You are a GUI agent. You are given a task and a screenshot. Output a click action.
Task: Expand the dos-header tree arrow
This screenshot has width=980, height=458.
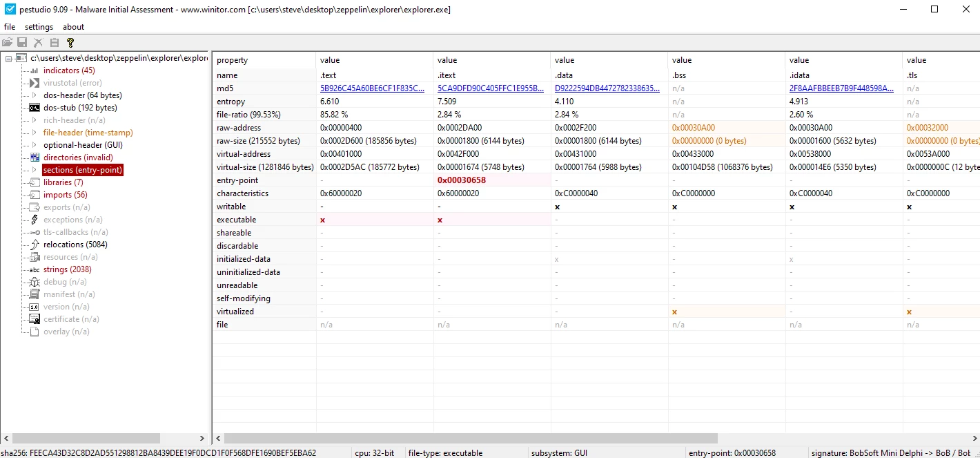tap(35, 95)
